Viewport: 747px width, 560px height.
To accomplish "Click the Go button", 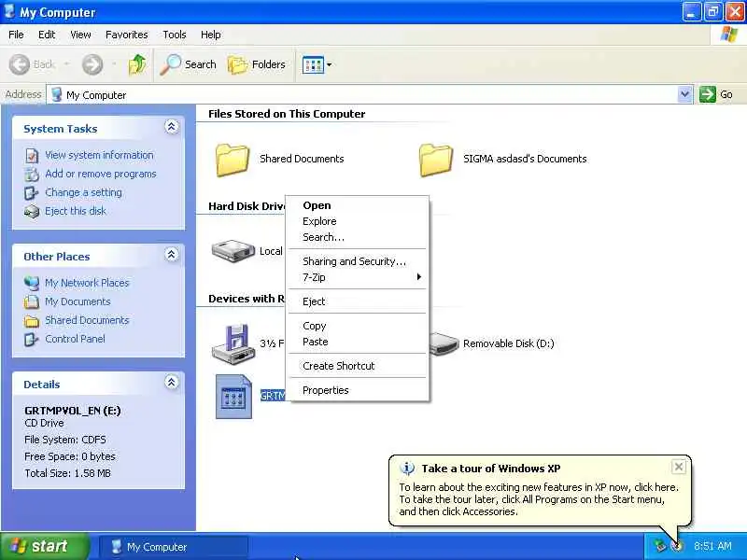I will point(716,94).
